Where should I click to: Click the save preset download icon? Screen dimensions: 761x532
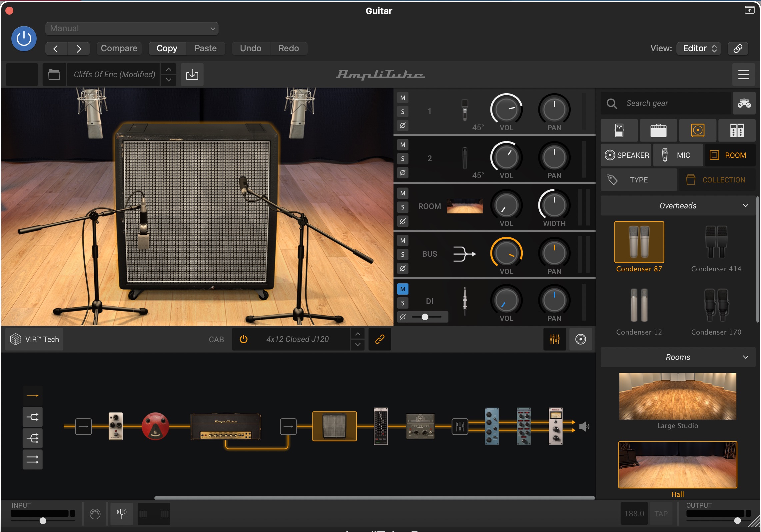click(x=192, y=75)
